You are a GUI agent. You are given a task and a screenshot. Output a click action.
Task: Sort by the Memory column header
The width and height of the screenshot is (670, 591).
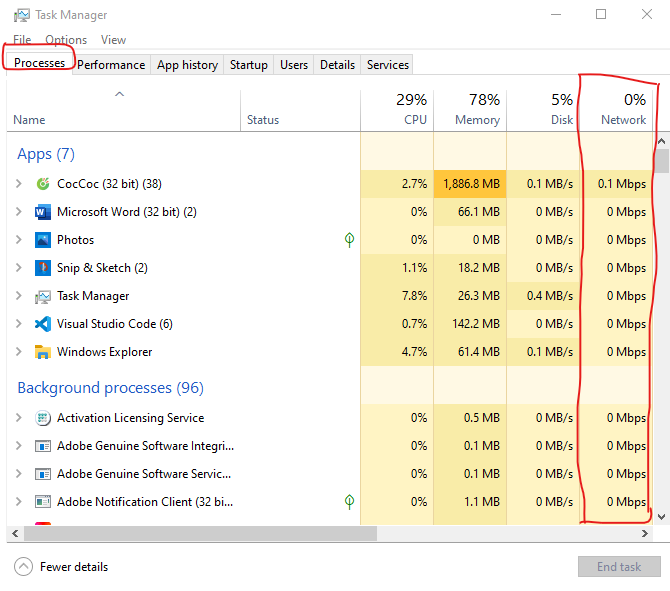pos(470,111)
